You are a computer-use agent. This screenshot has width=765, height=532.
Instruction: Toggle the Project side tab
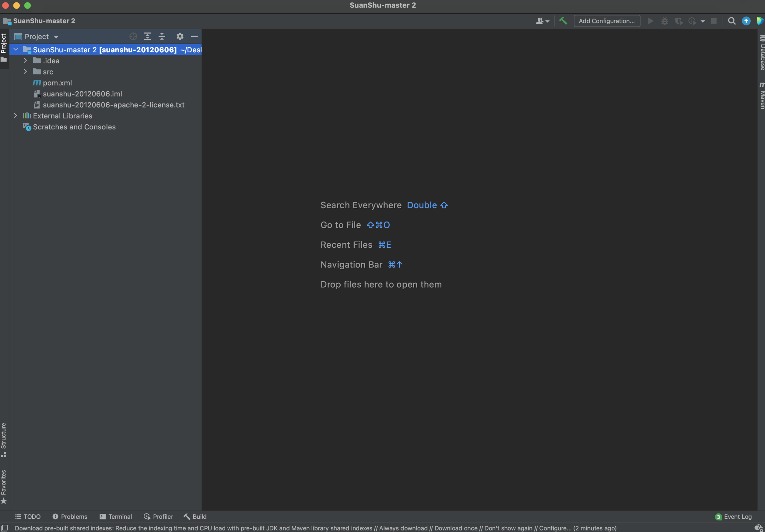click(x=4, y=48)
